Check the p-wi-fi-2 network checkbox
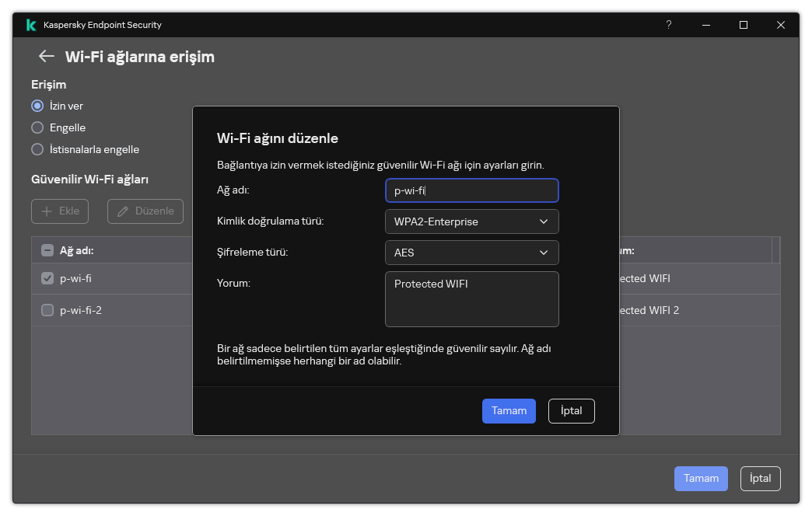Screen dimensions: 812x516 [46, 310]
